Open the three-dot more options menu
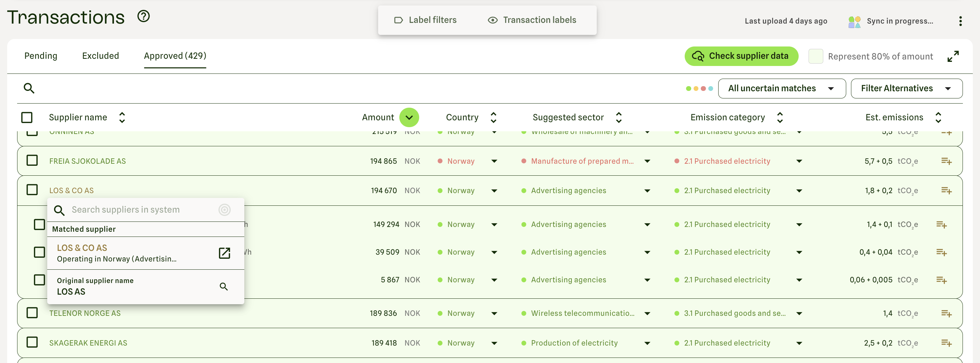The image size is (980, 363). tap(960, 21)
